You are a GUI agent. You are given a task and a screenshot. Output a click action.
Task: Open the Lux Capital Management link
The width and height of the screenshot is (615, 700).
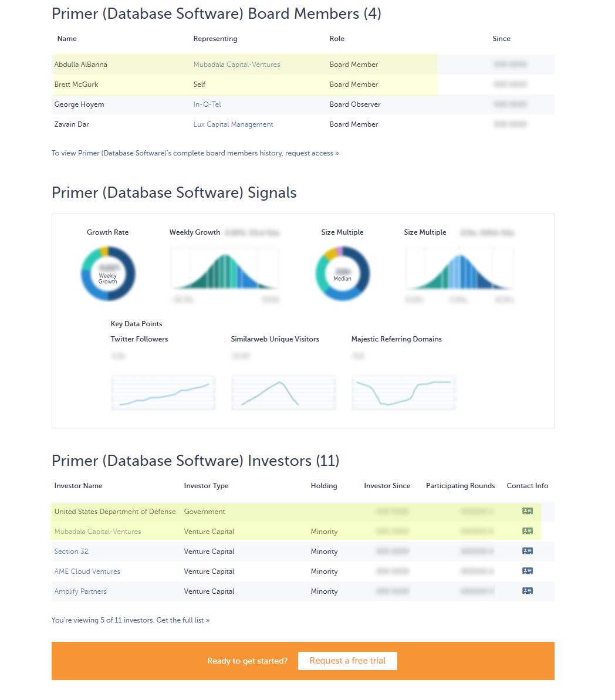tap(233, 124)
